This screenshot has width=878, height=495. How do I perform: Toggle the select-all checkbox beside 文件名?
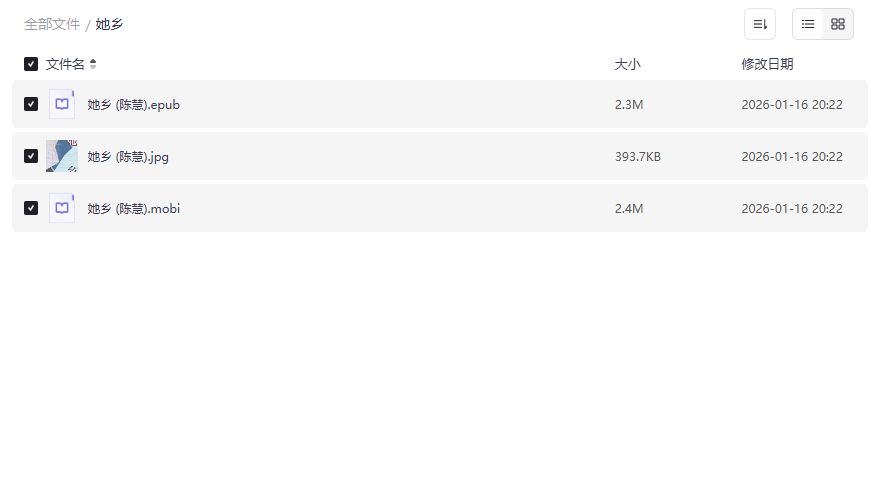[31, 64]
